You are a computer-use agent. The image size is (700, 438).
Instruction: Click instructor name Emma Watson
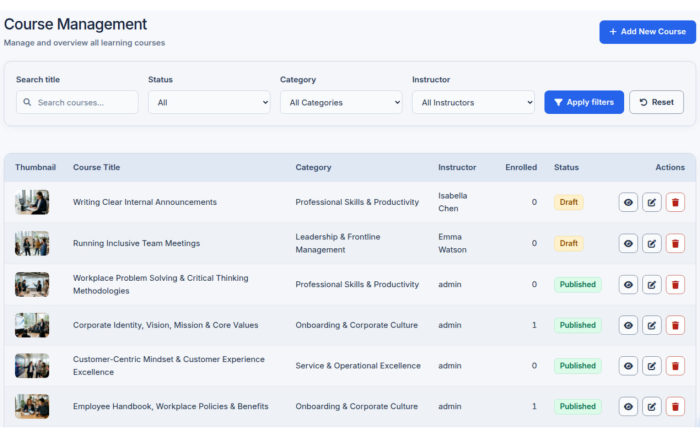pyautogui.click(x=452, y=243)
